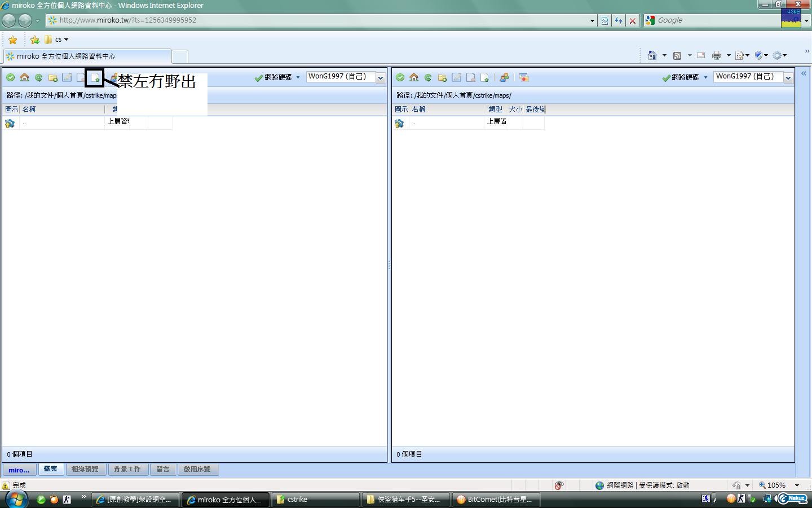Refresh the right panel file list
812x508 pixels.
[x=428, y=78]
